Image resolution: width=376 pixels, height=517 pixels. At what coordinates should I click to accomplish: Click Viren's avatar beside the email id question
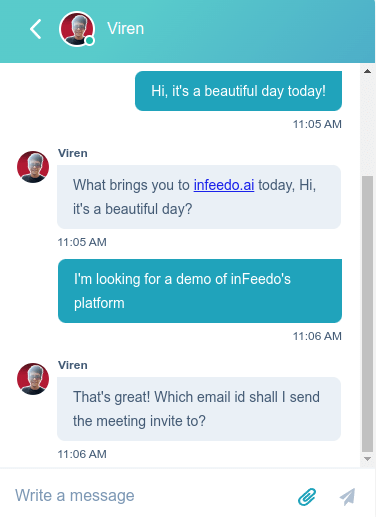[x=33, y=379]
